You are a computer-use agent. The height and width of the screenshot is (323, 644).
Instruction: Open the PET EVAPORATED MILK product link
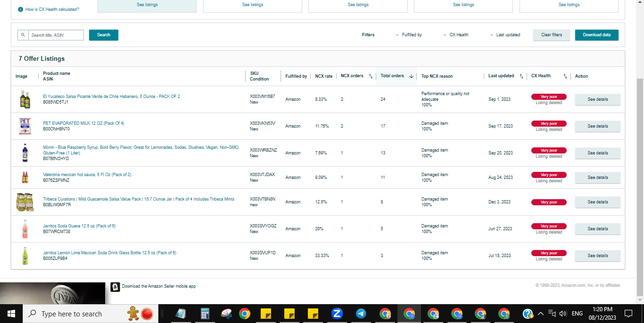pyautogui.click(x=83, y=123)
